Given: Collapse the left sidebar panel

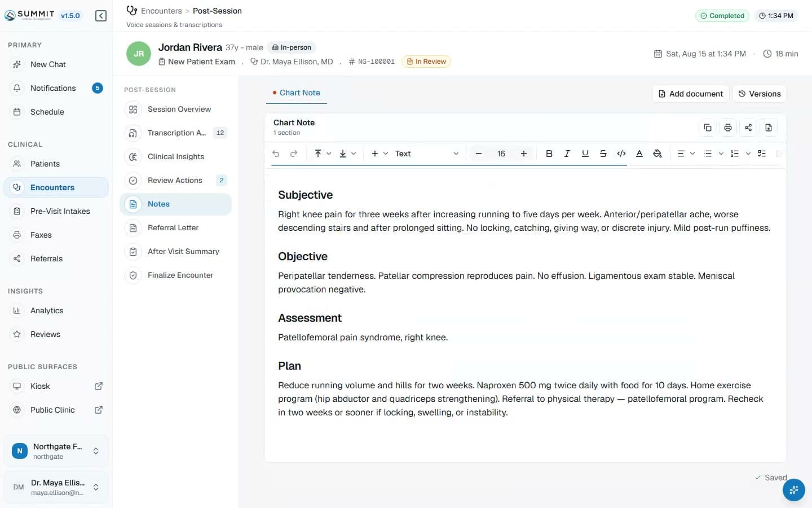Looking at the screenshot, I should pos(101,16).
